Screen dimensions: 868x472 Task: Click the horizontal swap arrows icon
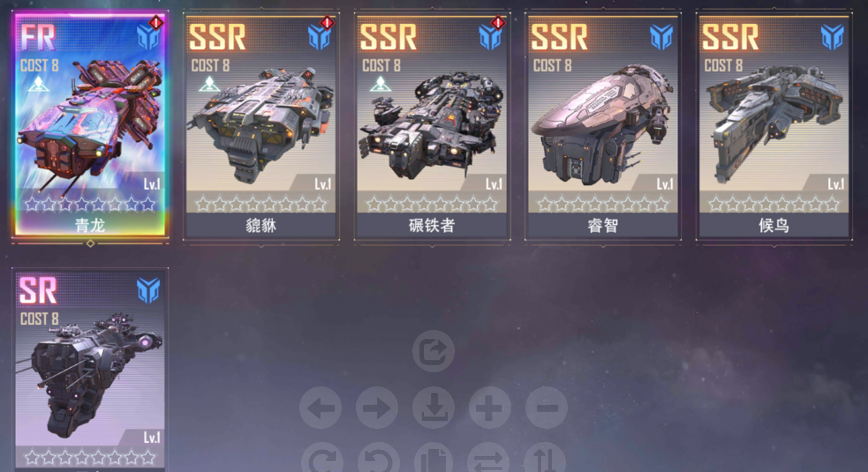(x=488, y=457)
